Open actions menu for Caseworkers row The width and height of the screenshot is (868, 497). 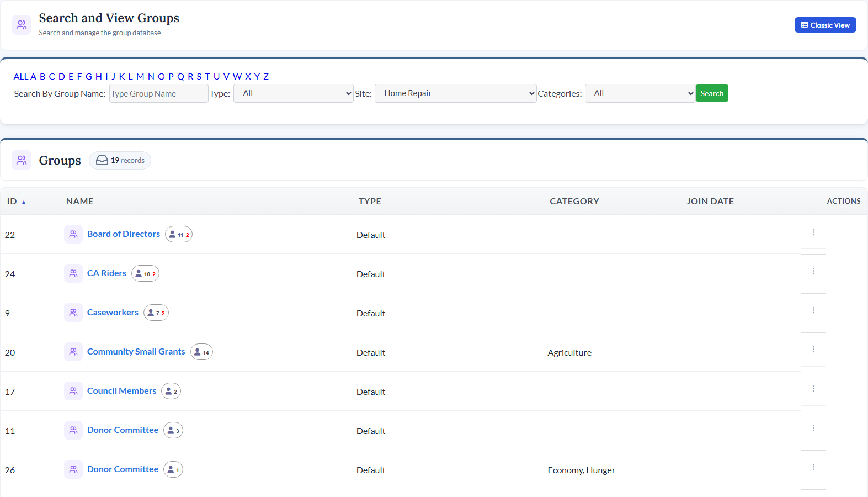(x=813, y=310)
